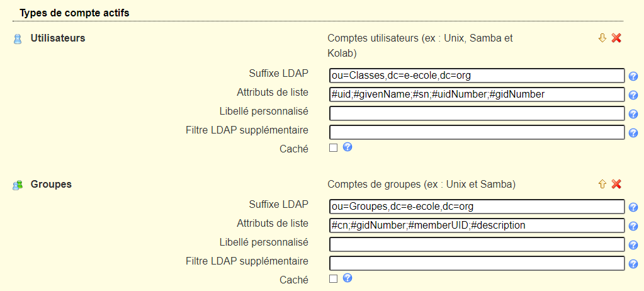Click Utilisateurs Attributs de liste field
The height and width of the screenshot is (291, 644).
click(x=477, y=94)
